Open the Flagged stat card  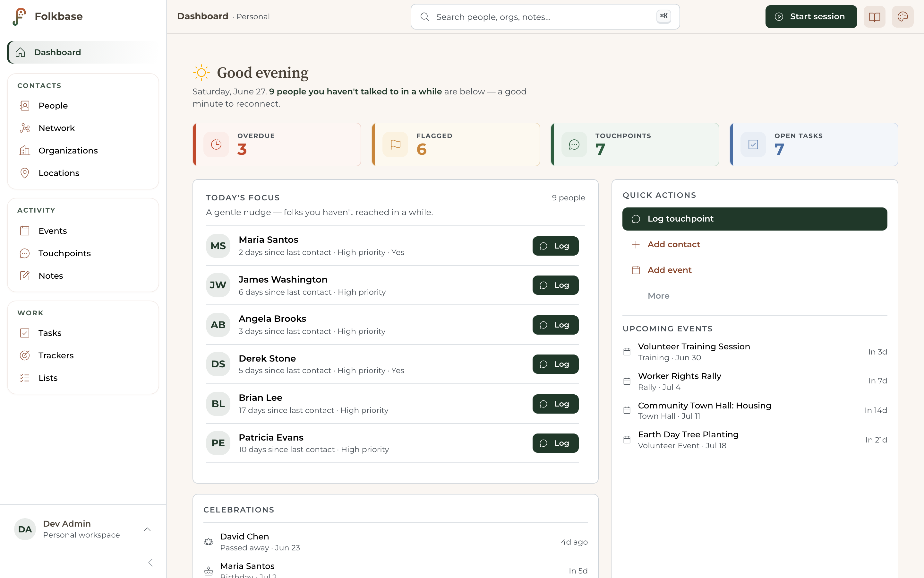[456, 144]
